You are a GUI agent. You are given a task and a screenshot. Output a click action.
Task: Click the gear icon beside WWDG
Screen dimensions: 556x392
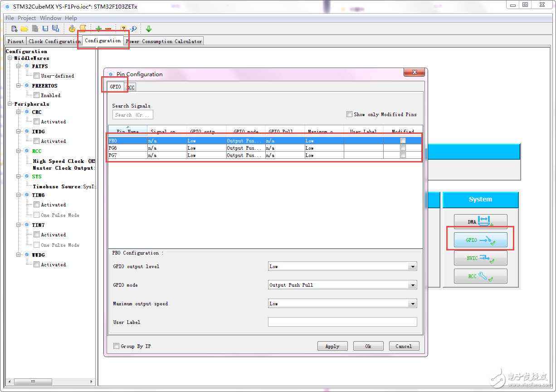tap(27, 255)
